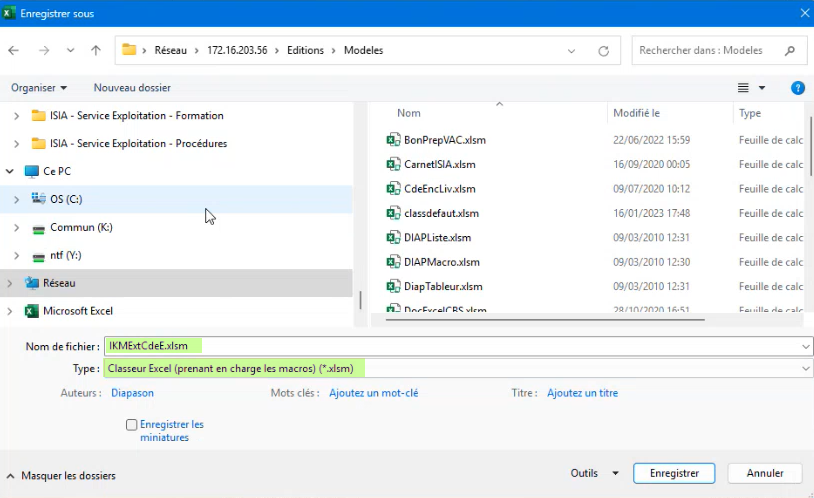Click the view layout options icon
The width and height of the screenshot is (814, 498).
pos(743,88)
